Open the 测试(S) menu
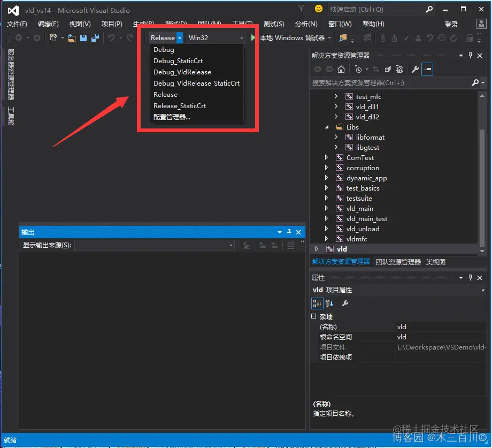This screenshot has height=448, width=492. point(274,24)
